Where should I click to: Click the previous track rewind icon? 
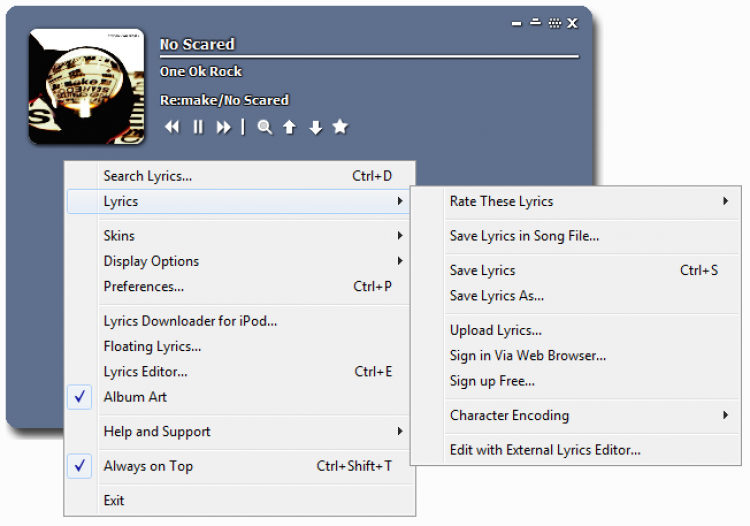coord(172,127)
